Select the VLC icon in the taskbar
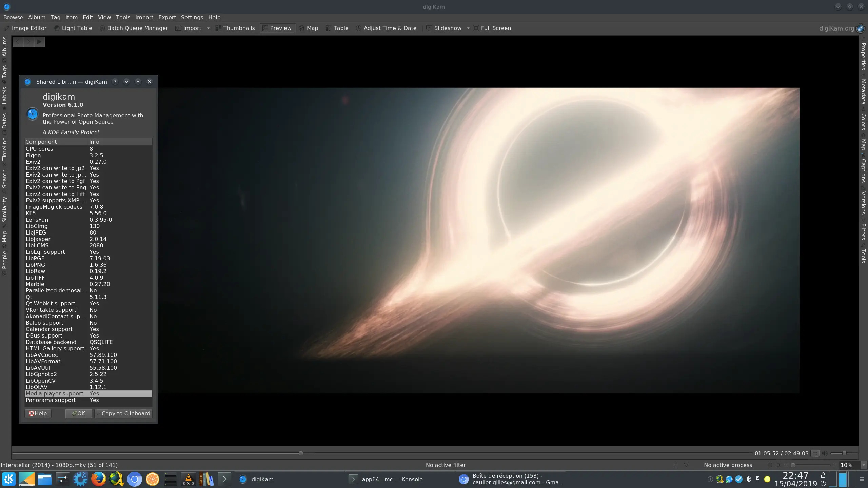Screen dimensions: 868x488 tap(189, 479)
